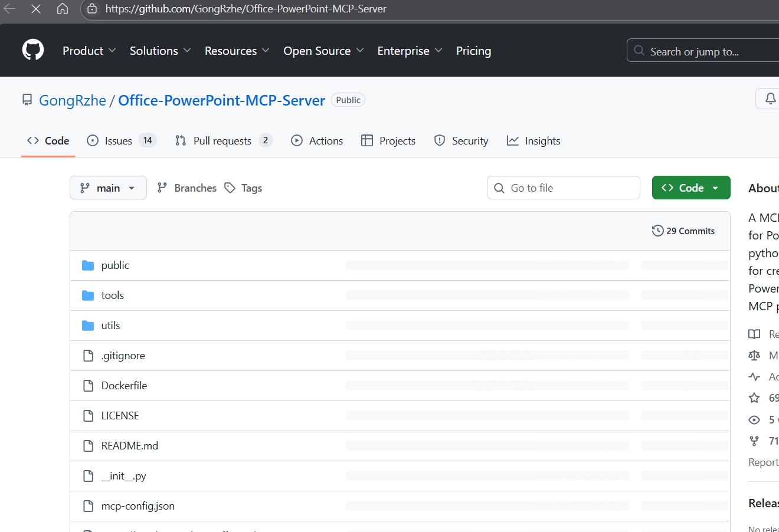This screenshot has height=532, width=779.
Task: Open the utils folder
Action: [110, 326]
